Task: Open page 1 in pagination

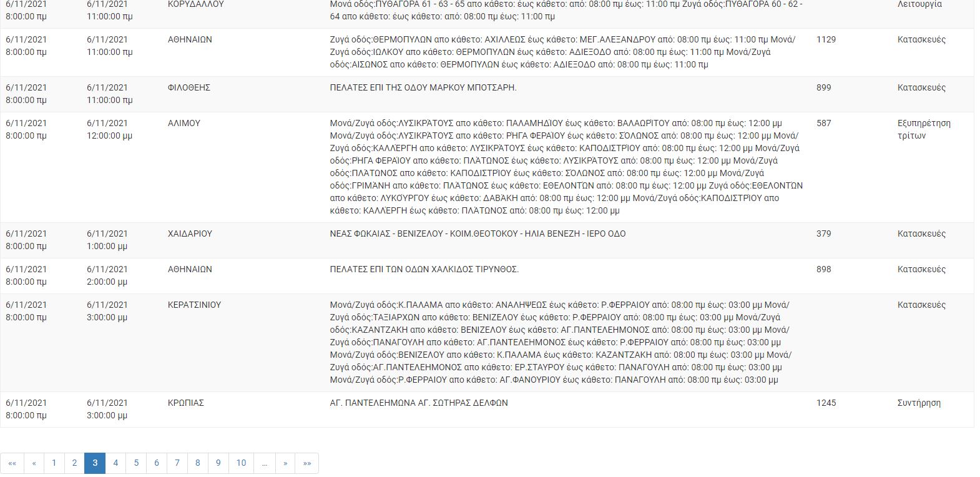Action: pos(54,463)
